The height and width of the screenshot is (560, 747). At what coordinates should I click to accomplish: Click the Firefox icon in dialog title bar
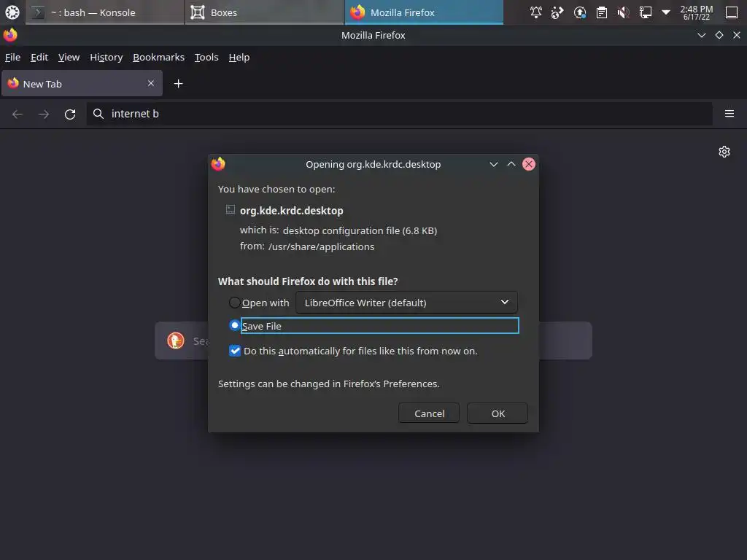click(218, 164)
